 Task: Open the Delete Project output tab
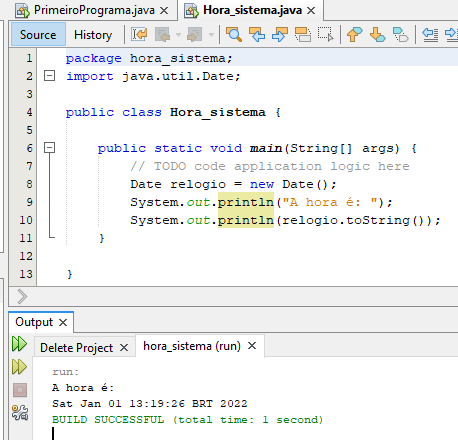click(x=76, y=348)
